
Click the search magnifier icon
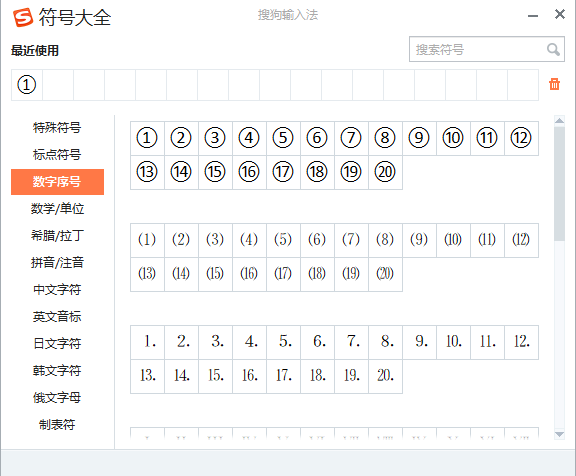553,49
